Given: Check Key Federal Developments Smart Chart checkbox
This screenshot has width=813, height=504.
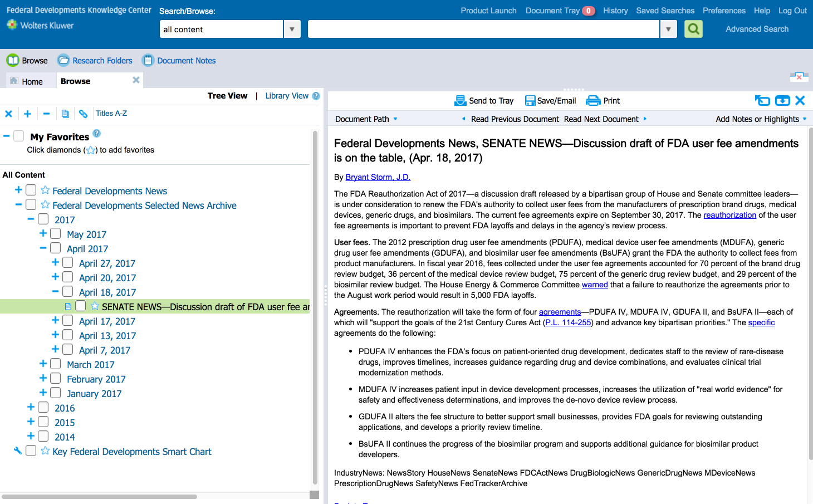Looking at the screenshot, I should coord(31,451).
